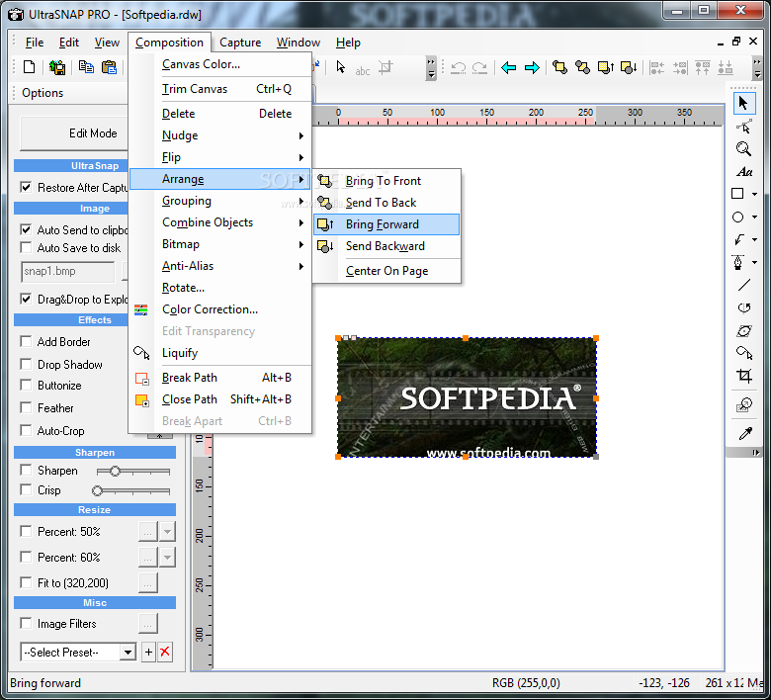Enable the Add Border checkbox
The width and height of the screenshot is (771, 700).
(x=26, y=341)
